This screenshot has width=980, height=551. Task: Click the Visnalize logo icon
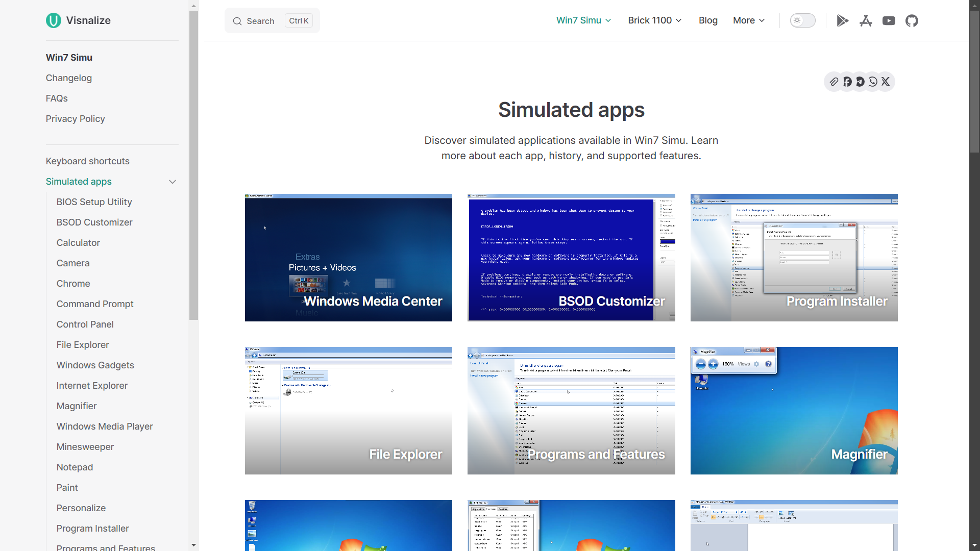pos(53,20)
